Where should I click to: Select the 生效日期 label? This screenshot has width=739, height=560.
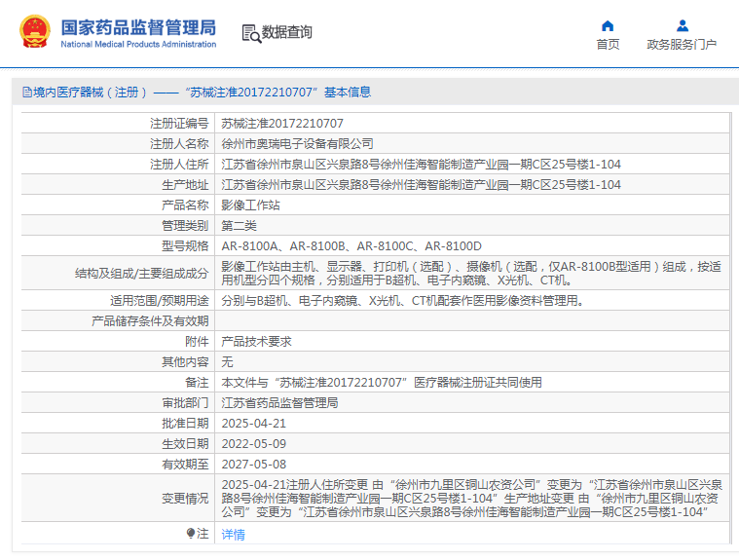(185, 443)
